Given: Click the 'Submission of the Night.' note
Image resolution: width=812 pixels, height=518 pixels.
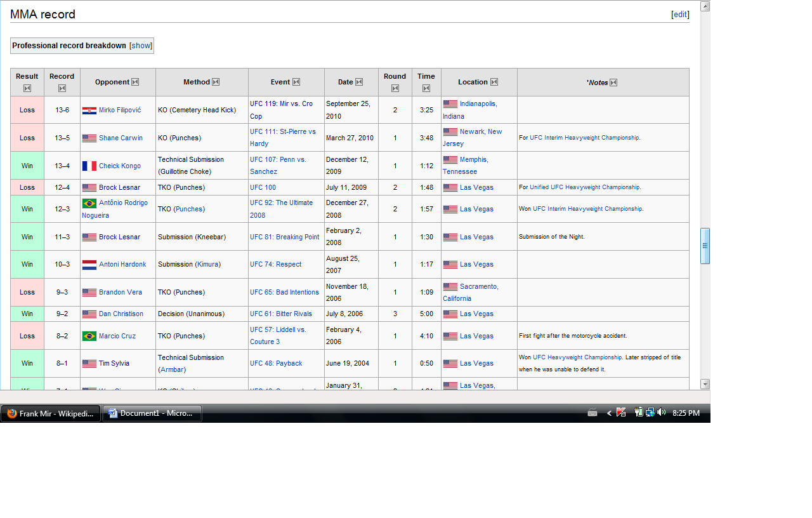Looking at the screenshot, I should [x=552, y=237].
